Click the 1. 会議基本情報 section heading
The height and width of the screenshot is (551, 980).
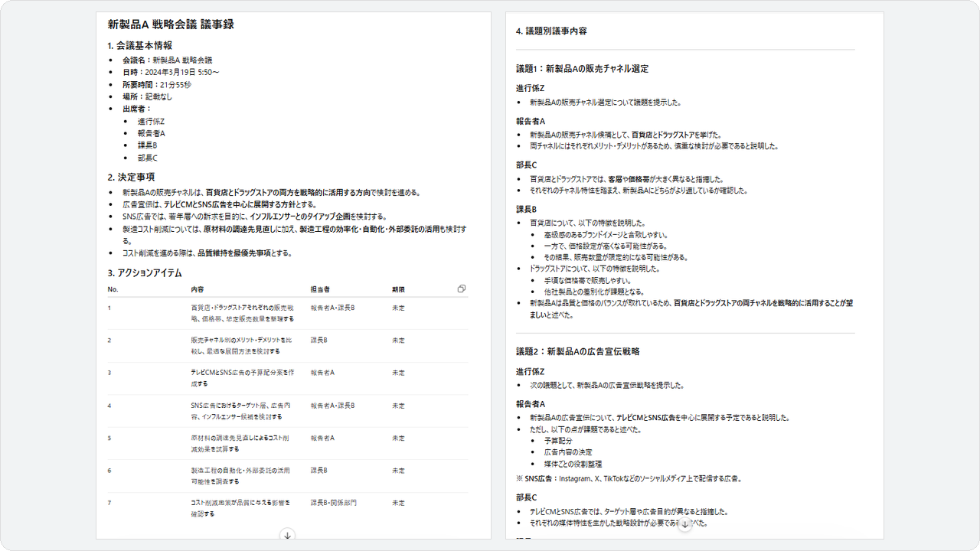coord(140,45)
